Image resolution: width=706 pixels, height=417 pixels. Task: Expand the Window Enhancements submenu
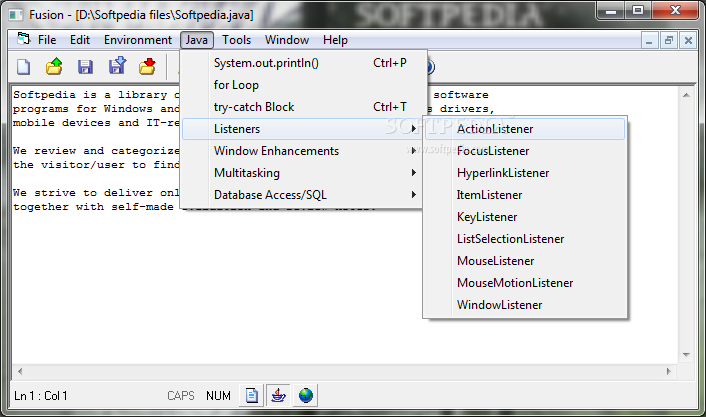click(x=303, y=151)
